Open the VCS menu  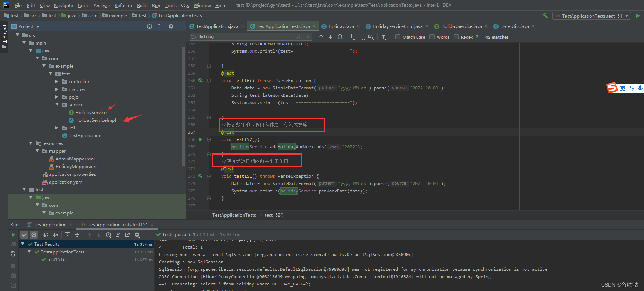[185, 5]
